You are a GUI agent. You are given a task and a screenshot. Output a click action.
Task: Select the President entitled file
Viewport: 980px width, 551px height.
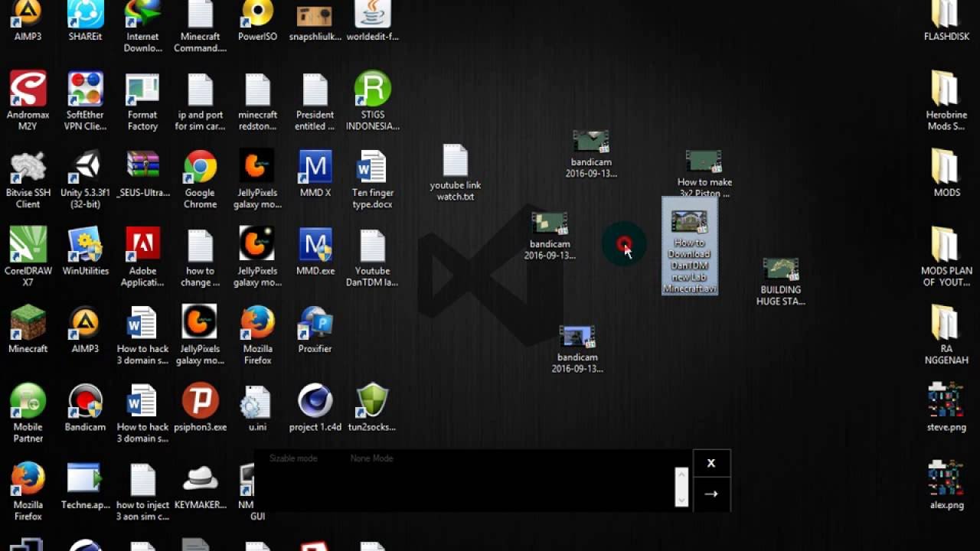315,100
